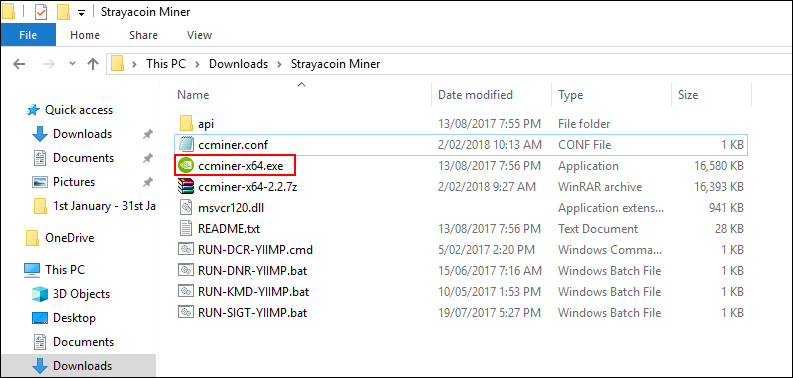793x378 pixels.
Task: Click Downloads in the address path
Action: (x=238, y=64)
